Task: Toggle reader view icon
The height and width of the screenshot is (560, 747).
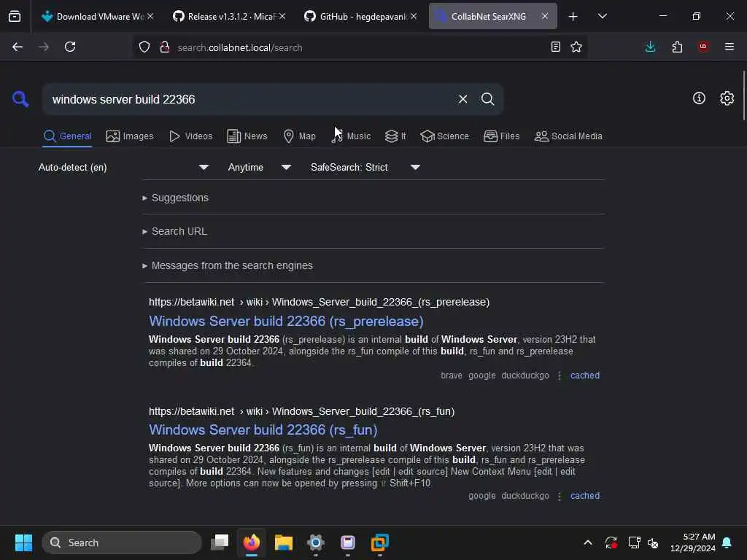Action: pos(555,47)
